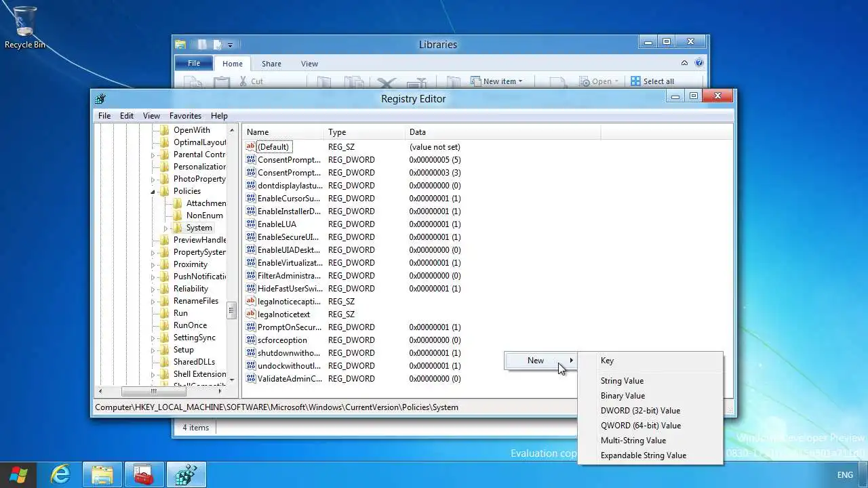Click the Registry Editor title bar icon
868x488 pixels.
[x=101, y=98]
